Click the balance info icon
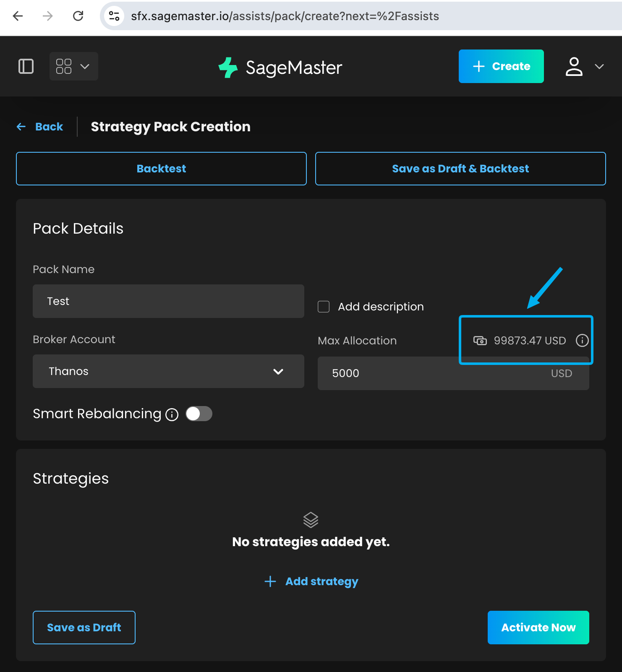The image size is (622, 672). pos(582,340)
